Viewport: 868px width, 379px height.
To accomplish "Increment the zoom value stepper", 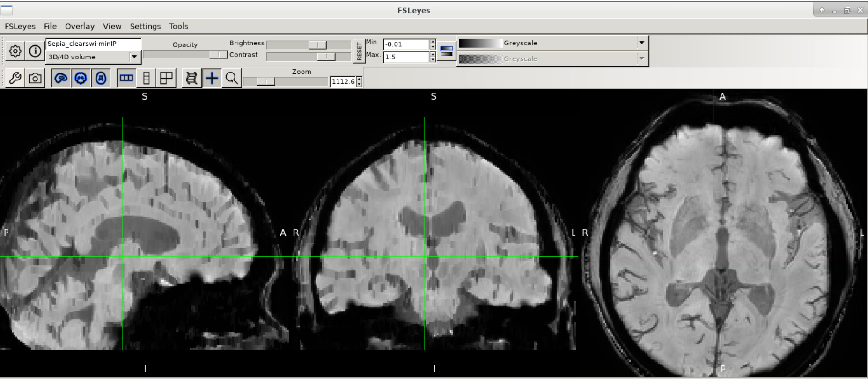I will pyautogui.click(x=359, y=79).
